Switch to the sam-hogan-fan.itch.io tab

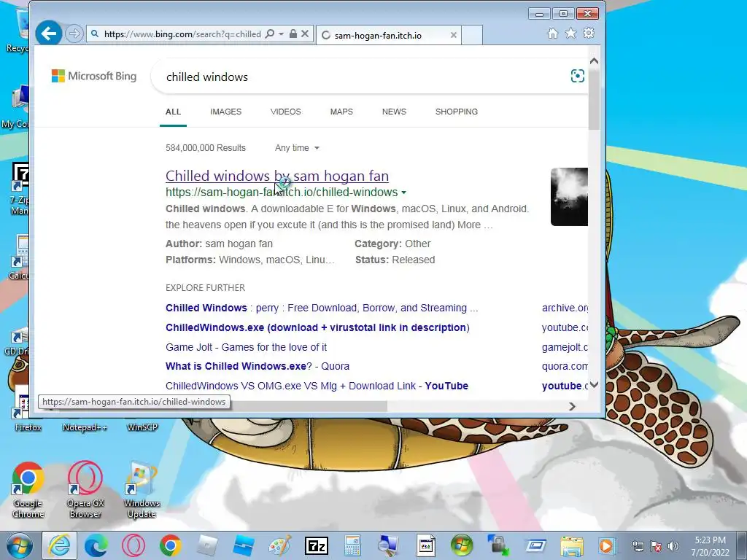(x=388, y=35)
